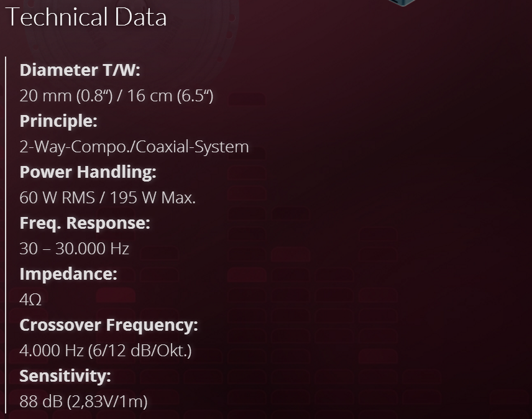Screen dimensions: 532x419
Task: Select the Principle label
Action: click(x=58, y=121)
